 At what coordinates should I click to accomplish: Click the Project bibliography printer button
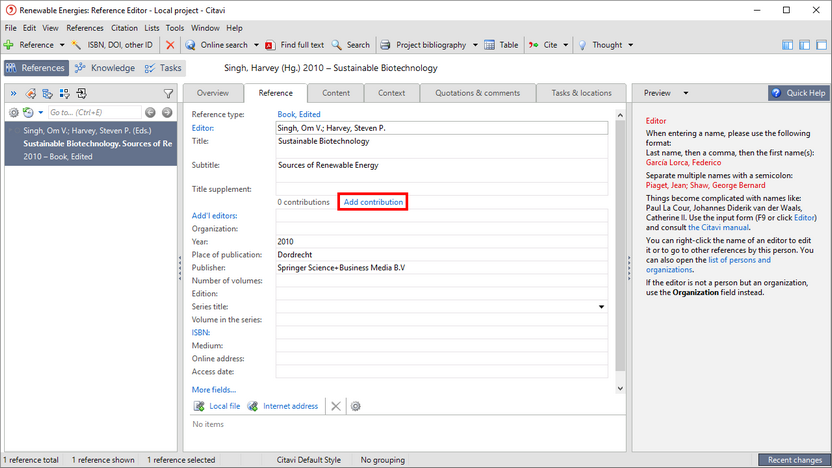[x=423, y=45]
